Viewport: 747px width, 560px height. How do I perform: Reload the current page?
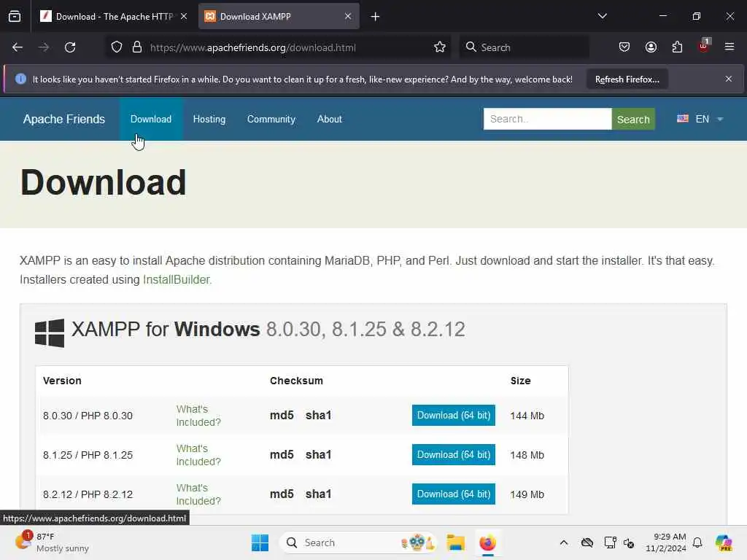click(x=70, y=47)
